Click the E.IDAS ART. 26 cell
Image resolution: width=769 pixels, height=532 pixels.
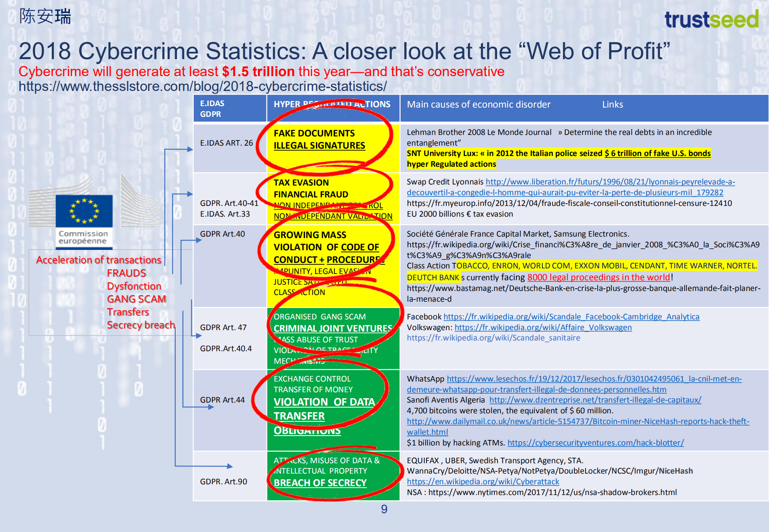[226, 143]
